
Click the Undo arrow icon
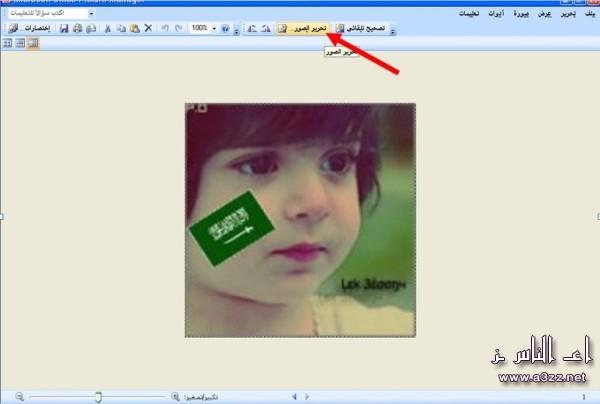pyautogui.click(x=164, y=29)
